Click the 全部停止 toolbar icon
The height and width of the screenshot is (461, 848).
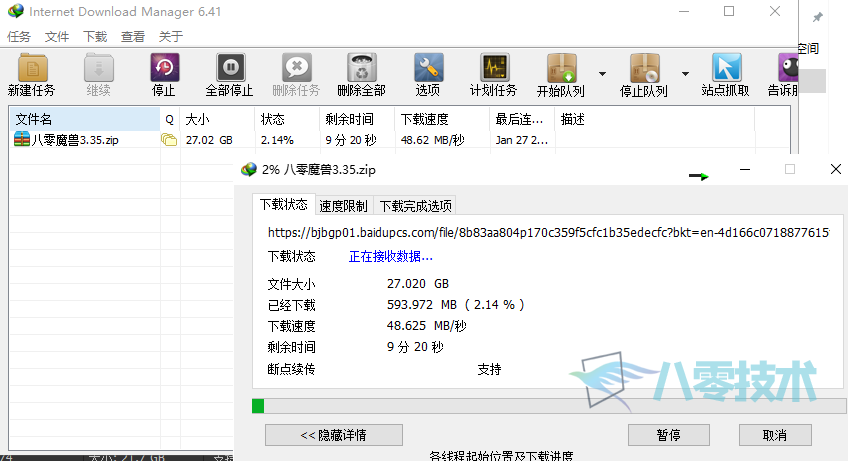tap(230, 68)
